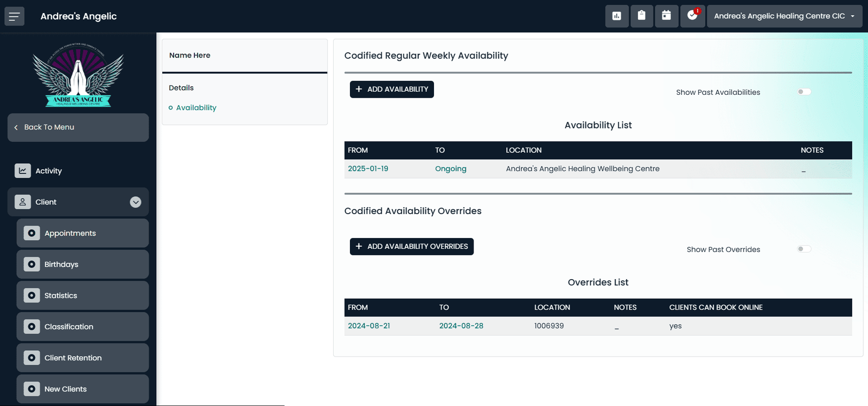Image resolution: width=868 pixels, height=406 pixels.
Task: Click the Andrea's Angelic winged logo
Action: (x=78, y=75)
